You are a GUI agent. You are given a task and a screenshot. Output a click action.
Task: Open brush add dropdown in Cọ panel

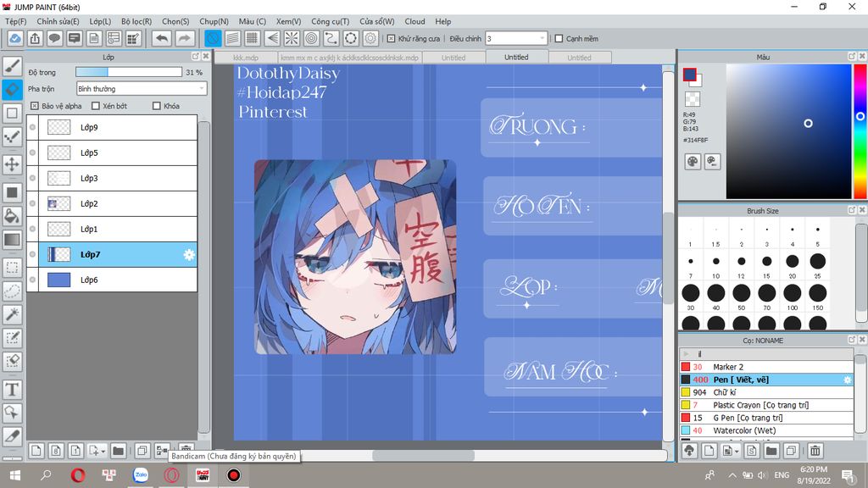737,452
